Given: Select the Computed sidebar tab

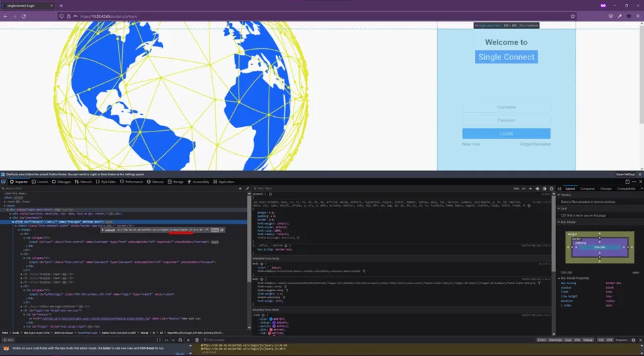Looking at the screenshot, I should 587,188.
